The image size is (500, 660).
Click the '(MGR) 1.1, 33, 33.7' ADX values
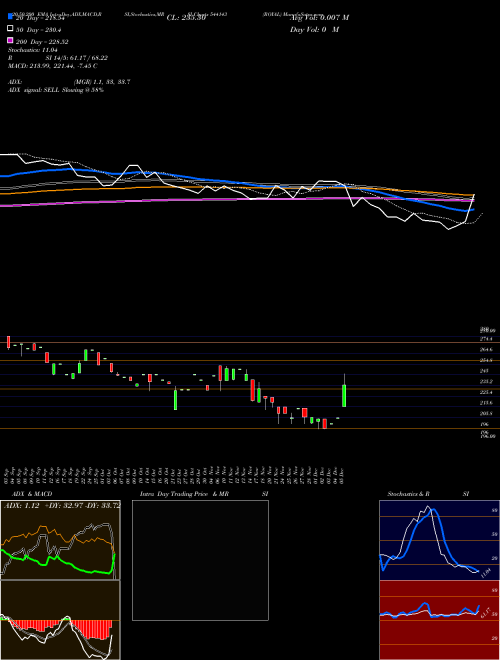(101, 82)
